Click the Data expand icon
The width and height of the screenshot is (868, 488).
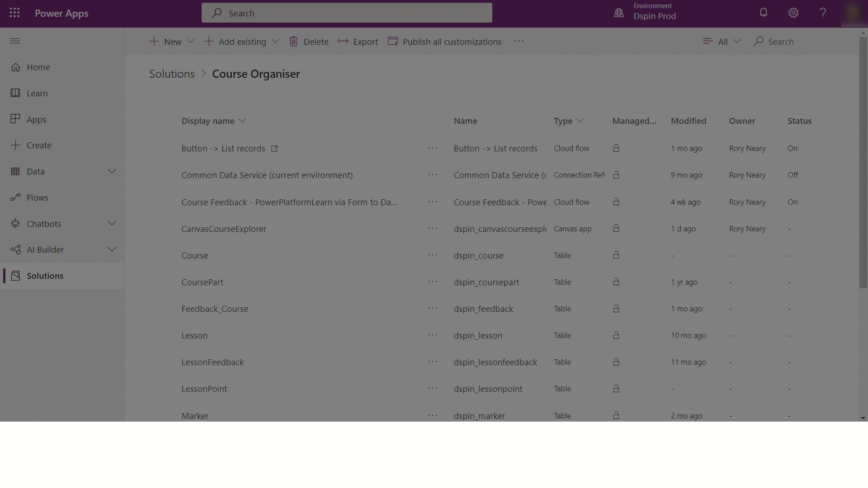pyautogui.click(x=112, y=171)
